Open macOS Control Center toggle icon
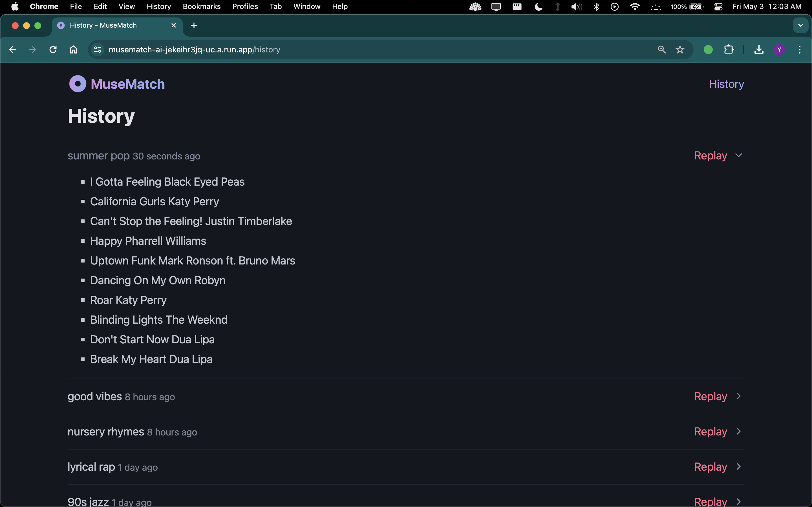The image size is (812, 507). click(718, 7)
